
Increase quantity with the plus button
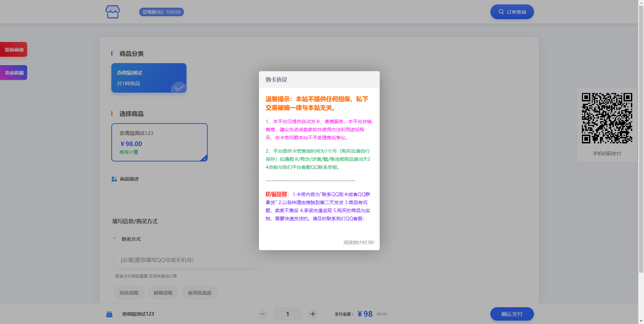[x=313, y=314]
